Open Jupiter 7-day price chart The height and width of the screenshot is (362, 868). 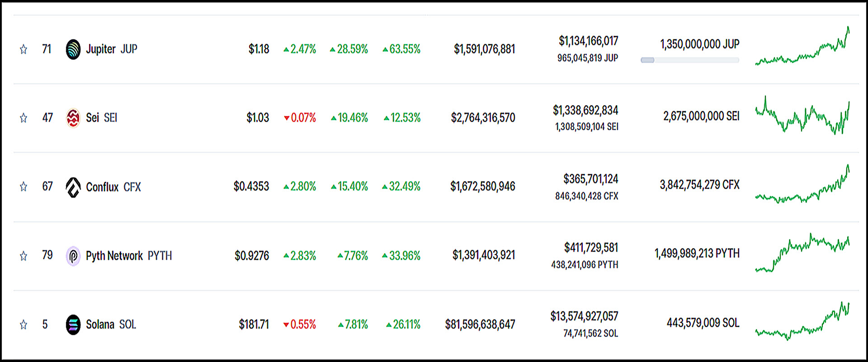[x=802, y=48]
